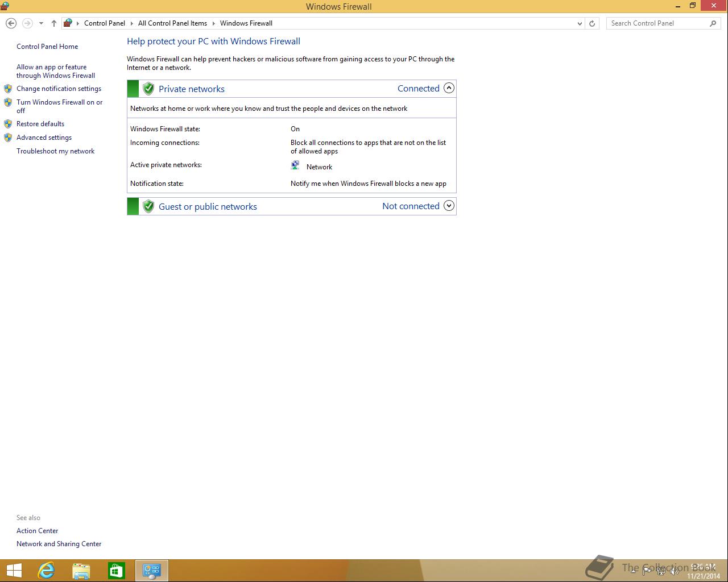
Task: Launch Internet Explorer from the taskbar
Action: (46, 571)
